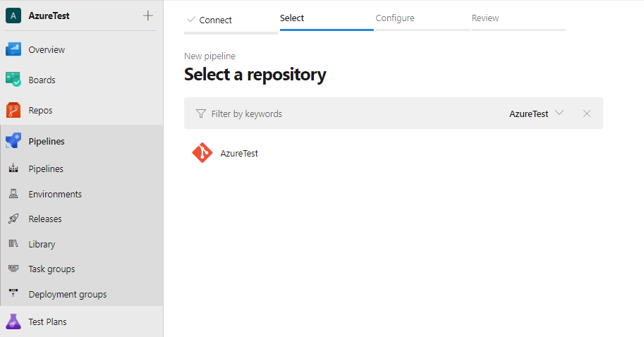Image resolution: width=644 pixels, height=337 pixels.
Task: Select the AzureTest Git repository
Action: 239,153
